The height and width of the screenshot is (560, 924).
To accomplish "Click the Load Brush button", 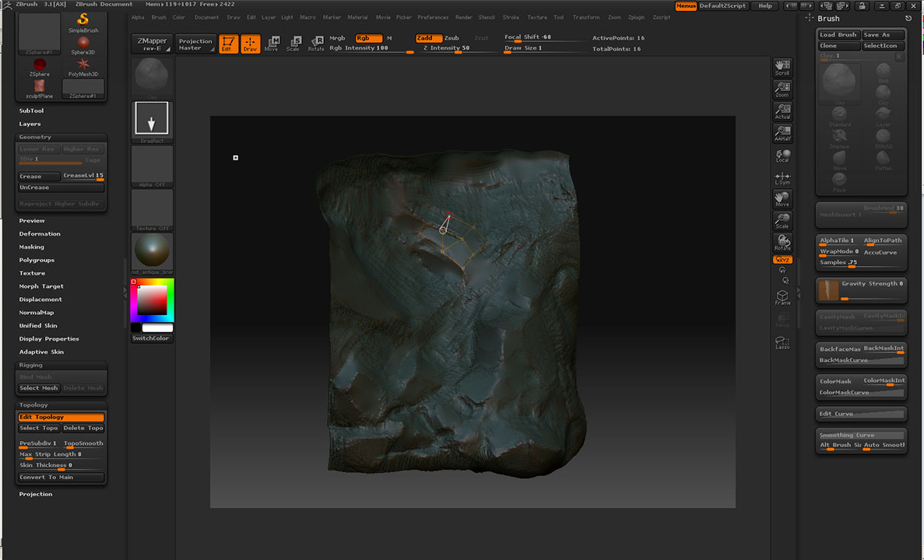I will click(x=838, y=35).
